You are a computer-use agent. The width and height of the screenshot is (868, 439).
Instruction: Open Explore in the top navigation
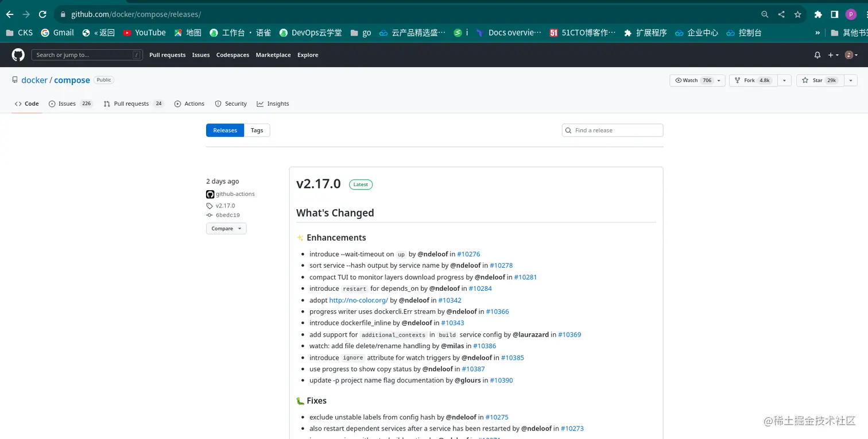coord(308,55)
